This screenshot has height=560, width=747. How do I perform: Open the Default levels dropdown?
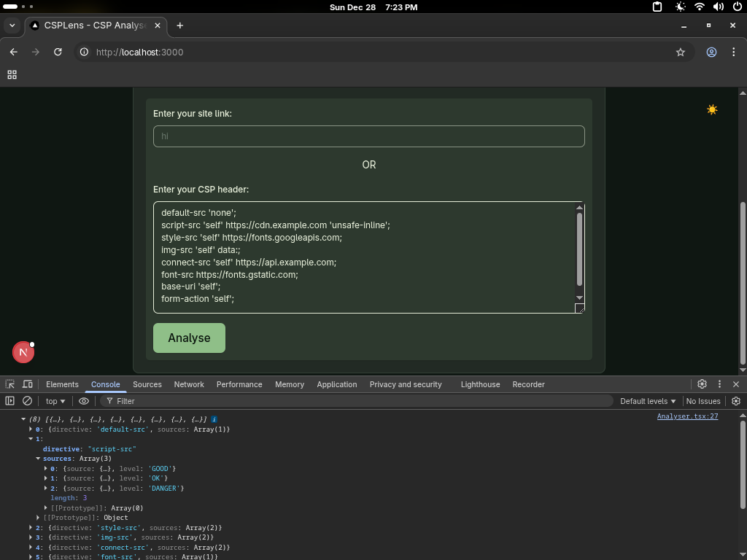pyautogui.click(x=648, y=401)
